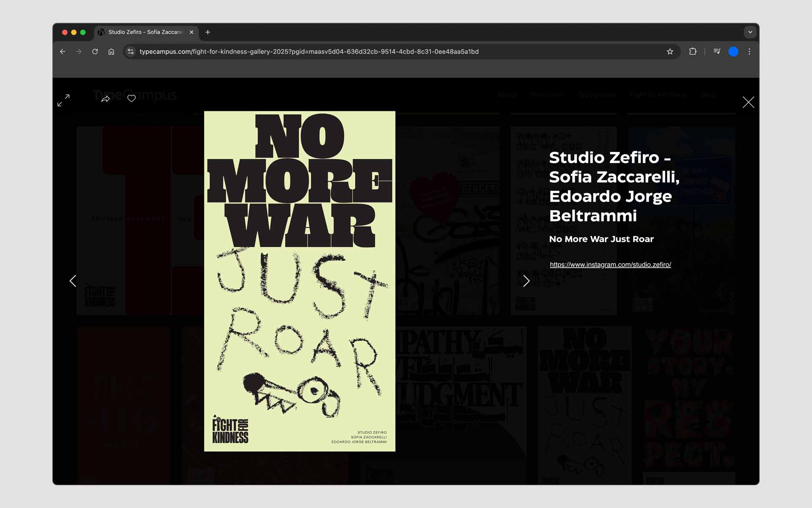The width and height of the screenshot is (812, 508).
Task: Open the studio.zefiro Instagram link
Action: point(610,265)
